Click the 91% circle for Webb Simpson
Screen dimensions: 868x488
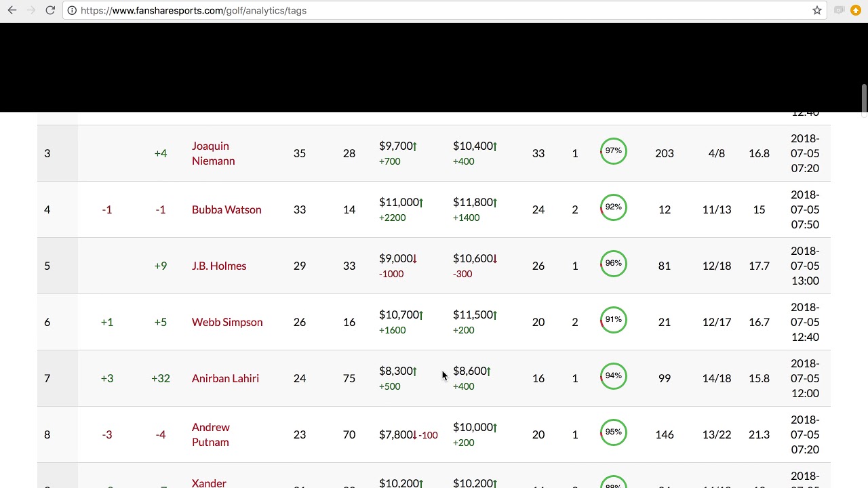613,320
